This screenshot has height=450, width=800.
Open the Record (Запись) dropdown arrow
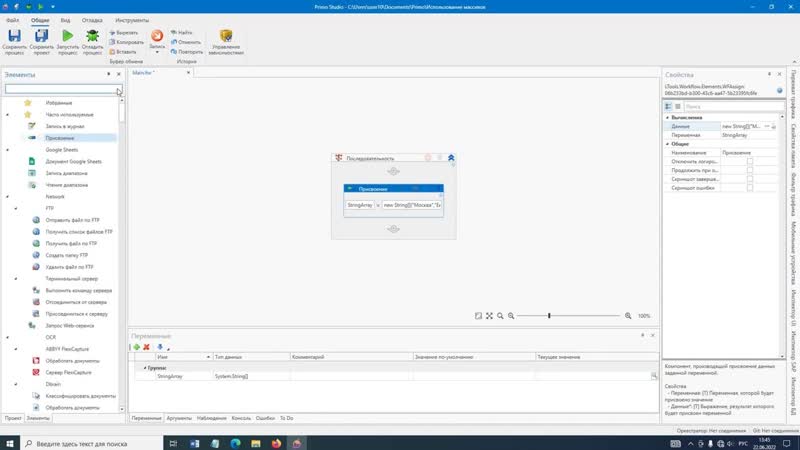click(157, 52)
